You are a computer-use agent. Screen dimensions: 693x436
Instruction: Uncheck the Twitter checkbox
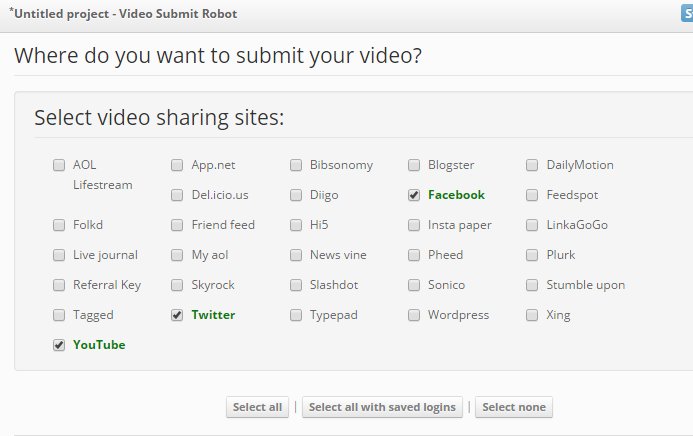(177, 315)
